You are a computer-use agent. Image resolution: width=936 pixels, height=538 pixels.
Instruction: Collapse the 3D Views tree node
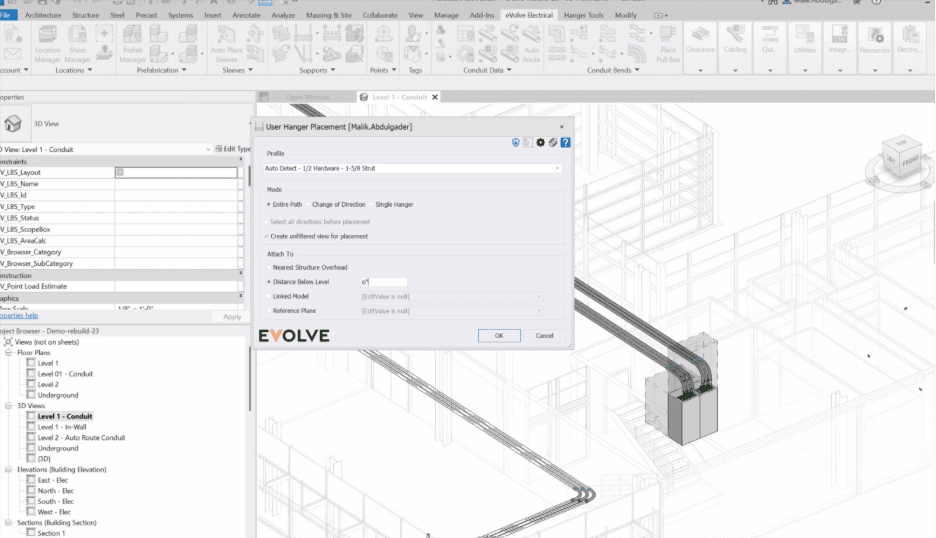(x=8, y=406)
